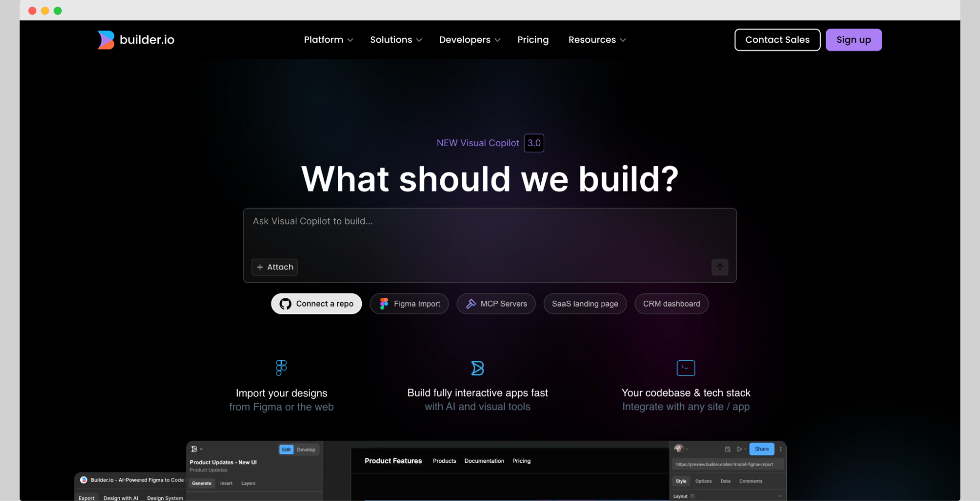Expand the Resources menu
This screenshot has width=980, height=501.
(x=597, y=40)
